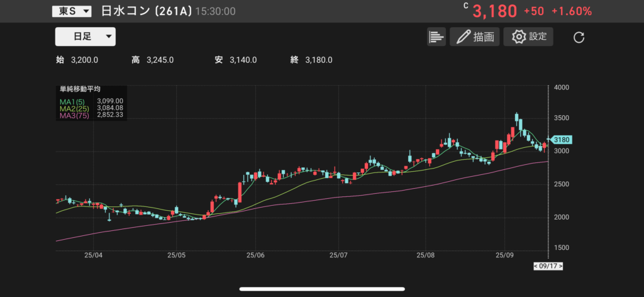
Task: Toggle the volume-by-price histogram icon
Action: (436, 36)
